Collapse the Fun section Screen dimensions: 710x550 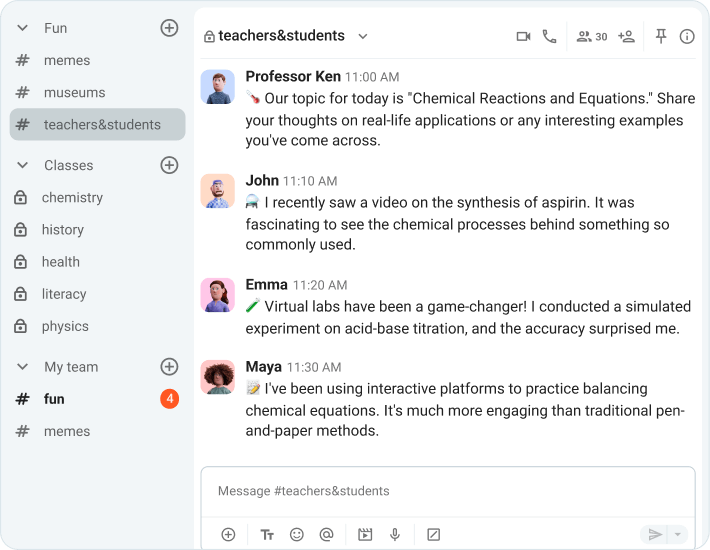(x=22, y=28)
